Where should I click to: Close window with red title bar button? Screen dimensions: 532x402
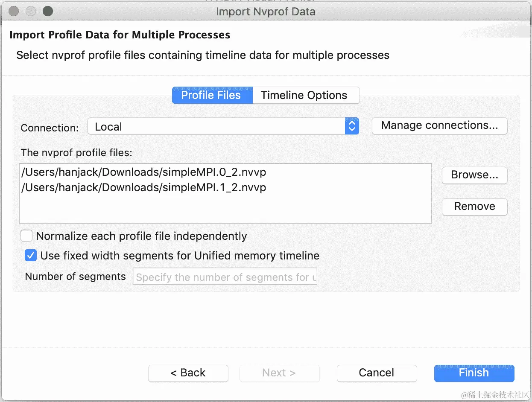14,11
